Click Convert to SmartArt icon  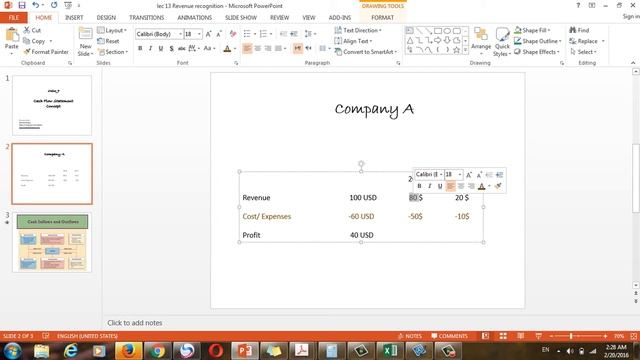(x=338, y=52)
